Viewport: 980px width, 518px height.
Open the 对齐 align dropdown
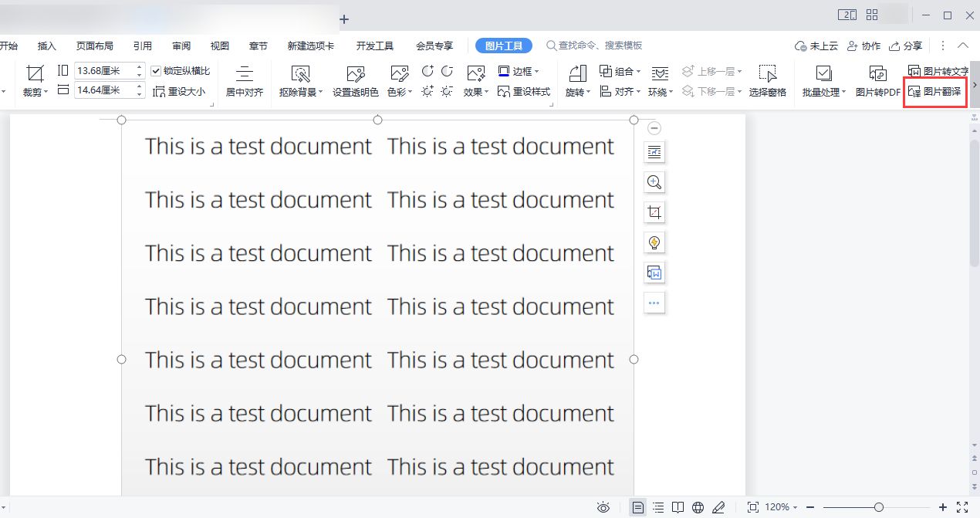point(620,92)
